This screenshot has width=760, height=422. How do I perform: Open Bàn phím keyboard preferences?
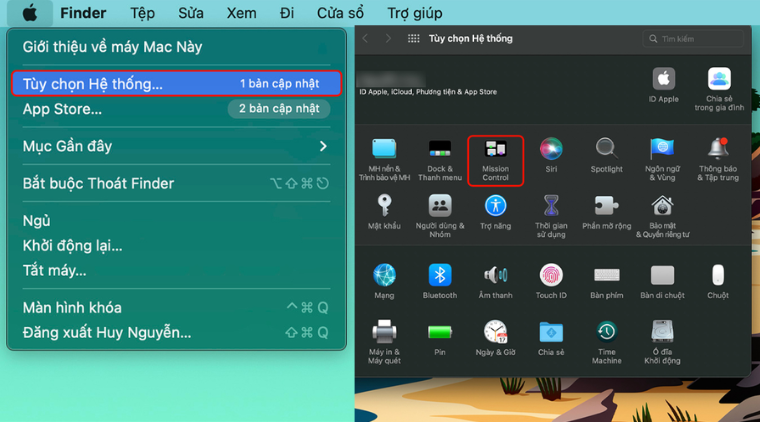(x=606, y=281)
